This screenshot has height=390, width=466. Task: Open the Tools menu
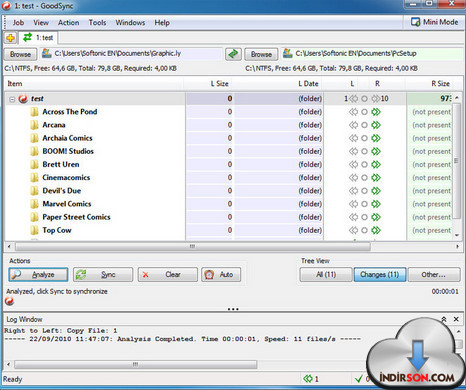coord(97,23)
